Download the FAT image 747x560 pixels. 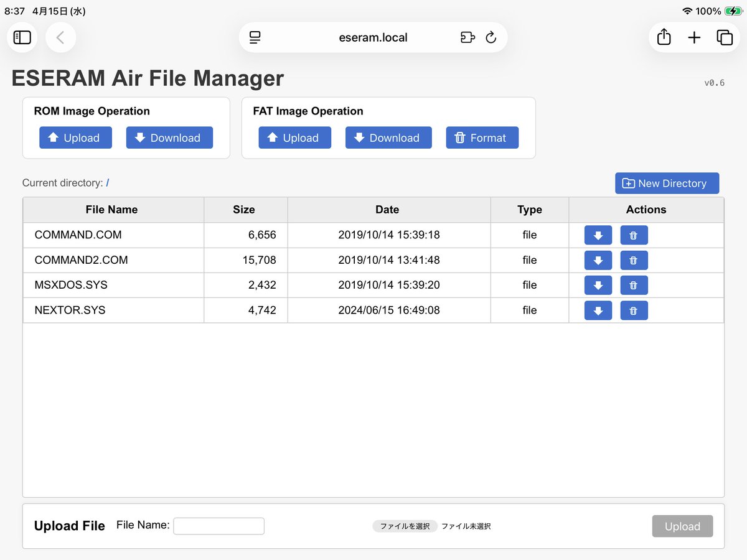click(388, 138)
